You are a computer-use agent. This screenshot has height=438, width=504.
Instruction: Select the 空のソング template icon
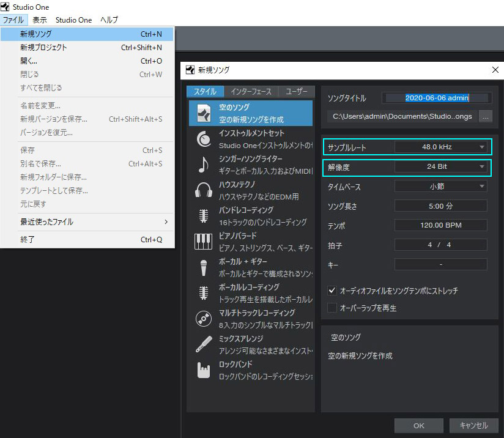coord(204,113)
